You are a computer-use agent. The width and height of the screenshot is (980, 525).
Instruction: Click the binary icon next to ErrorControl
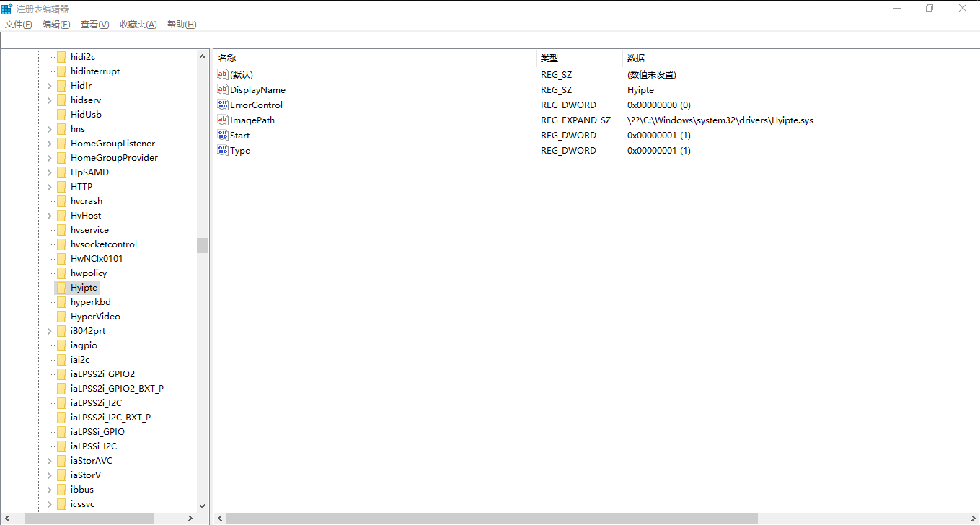[223, 105]
